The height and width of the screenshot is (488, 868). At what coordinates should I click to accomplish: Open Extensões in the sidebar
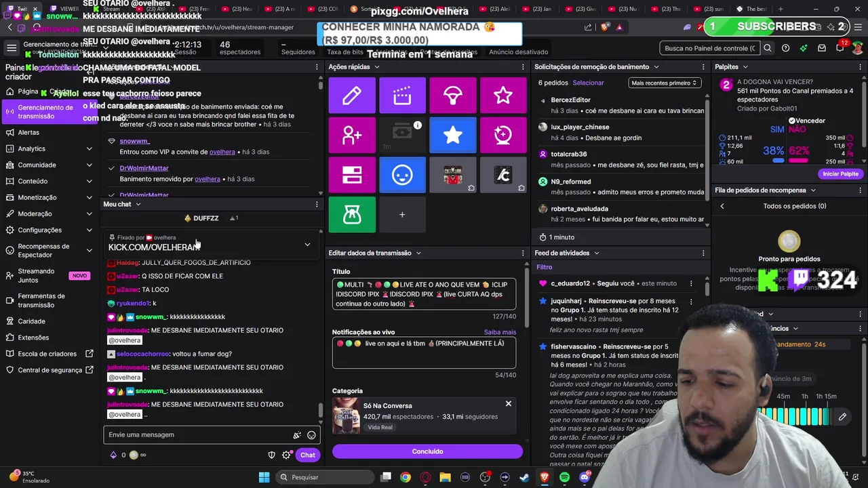[33, 338]
